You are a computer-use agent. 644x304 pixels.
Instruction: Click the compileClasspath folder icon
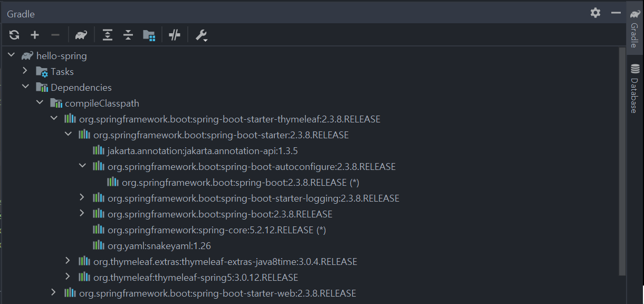click(x=56, y=103)
